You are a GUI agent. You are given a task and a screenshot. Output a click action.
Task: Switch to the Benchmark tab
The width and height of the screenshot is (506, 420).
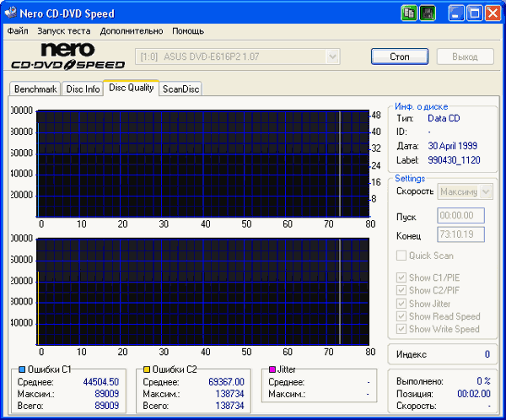pyautogui.click(x=35, y=89)
